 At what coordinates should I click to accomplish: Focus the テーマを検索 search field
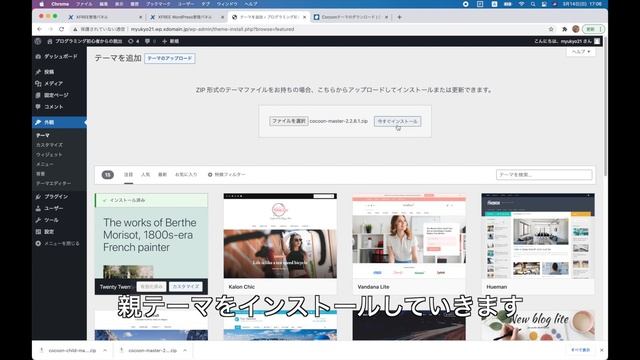(x=544, y=175)
